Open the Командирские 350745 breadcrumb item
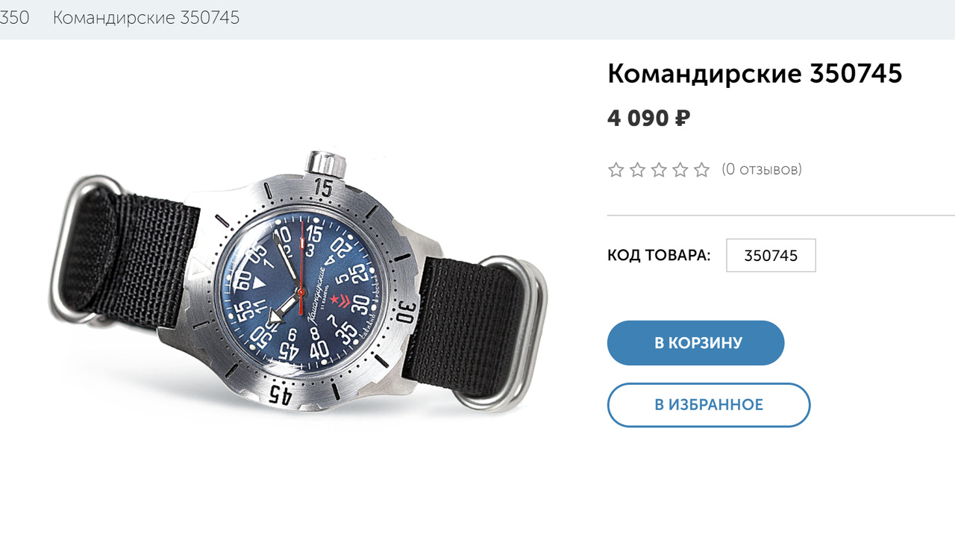955x560 pixels. click(146, 17)
